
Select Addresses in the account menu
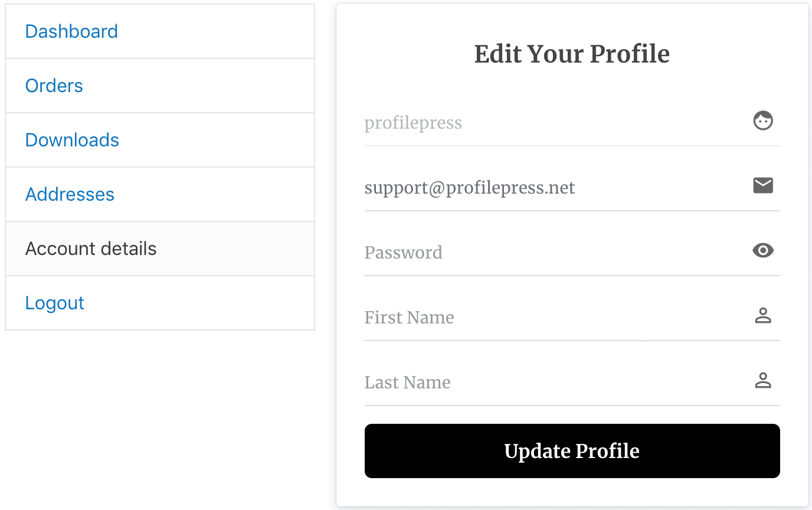tap(160, 194)
